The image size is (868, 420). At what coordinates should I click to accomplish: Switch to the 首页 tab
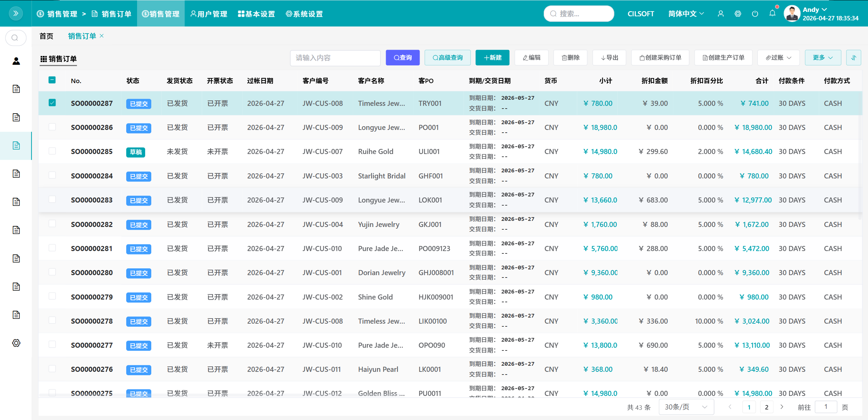(46, 36)
